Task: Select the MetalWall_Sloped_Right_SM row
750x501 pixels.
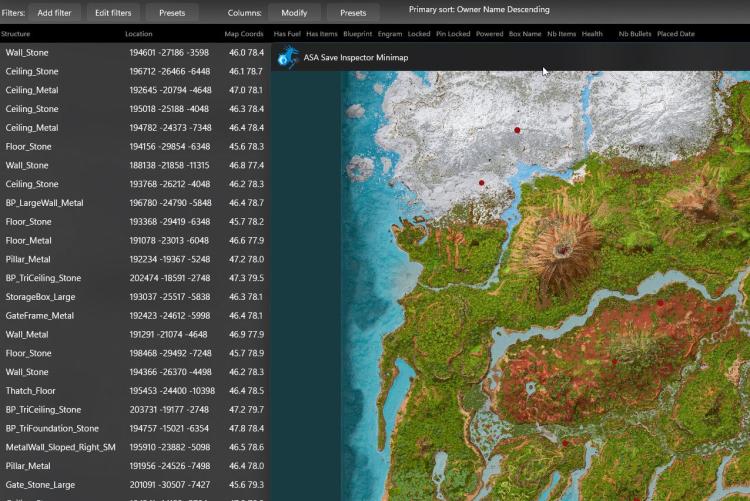Action: 135,447
